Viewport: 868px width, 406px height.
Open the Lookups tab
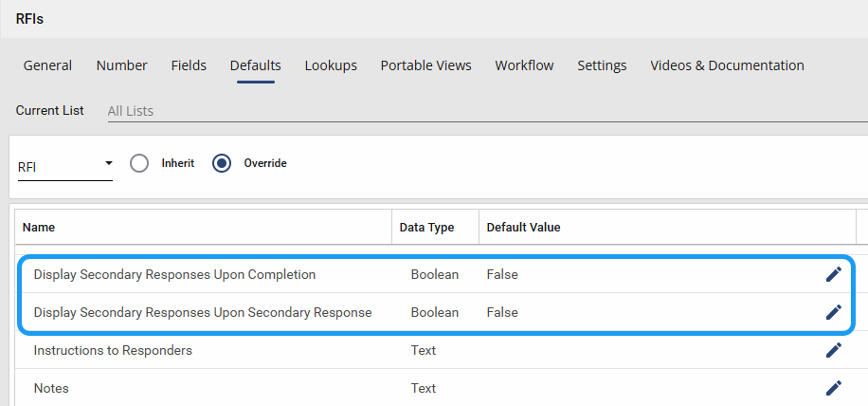331,65
